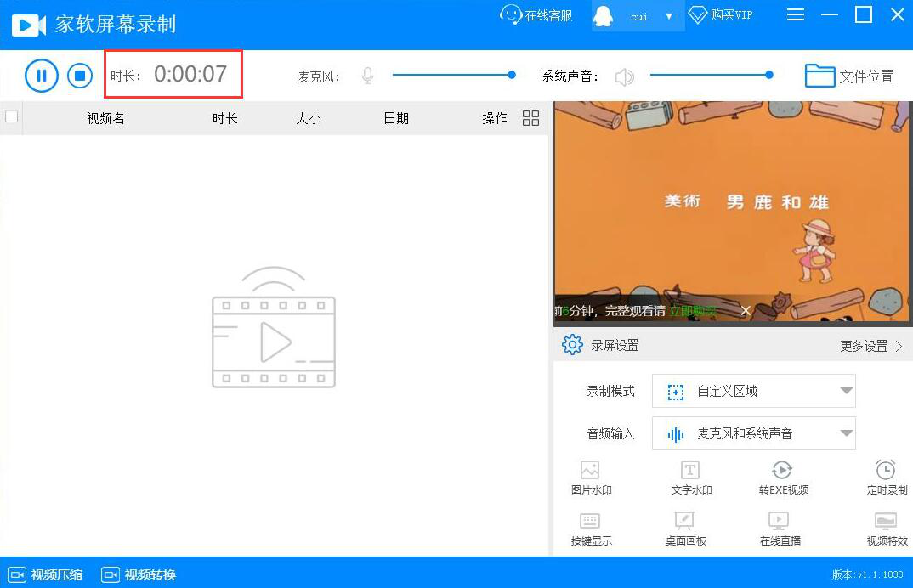The height and width of the screenshot is (588, 913).
Task: Tick the select-all videos checkbox
Action: 11,116
